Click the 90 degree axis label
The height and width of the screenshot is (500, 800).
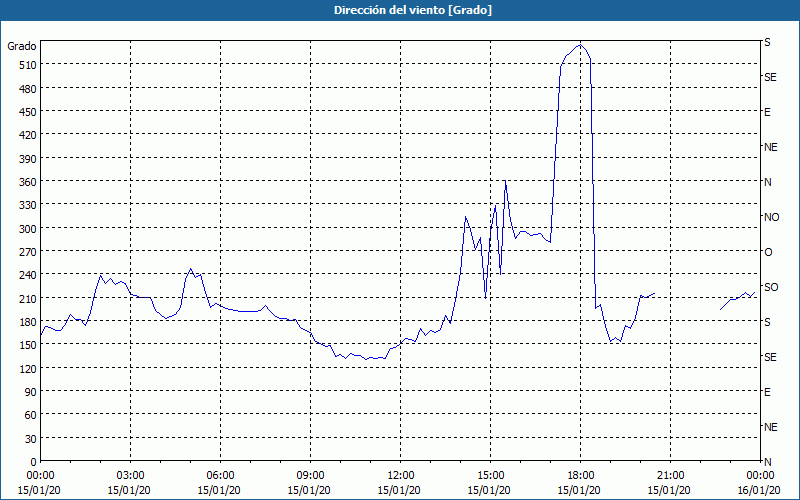point(31,392)
